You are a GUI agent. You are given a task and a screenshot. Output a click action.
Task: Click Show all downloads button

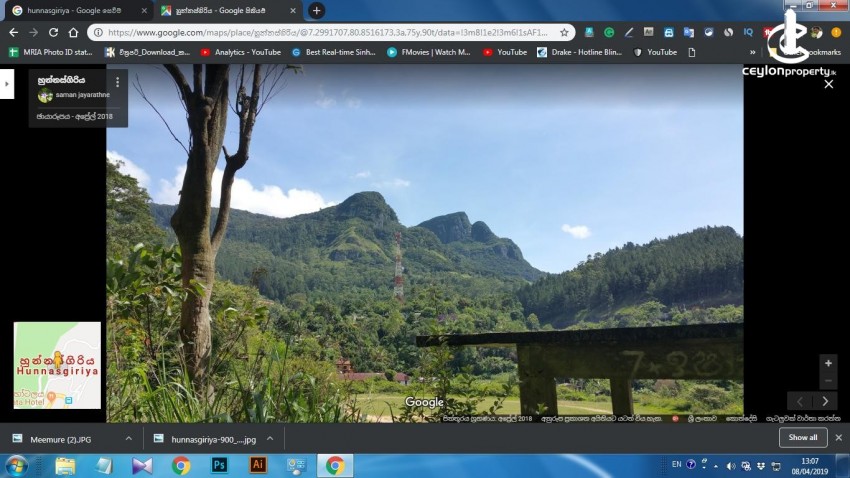tap(802, 437)
